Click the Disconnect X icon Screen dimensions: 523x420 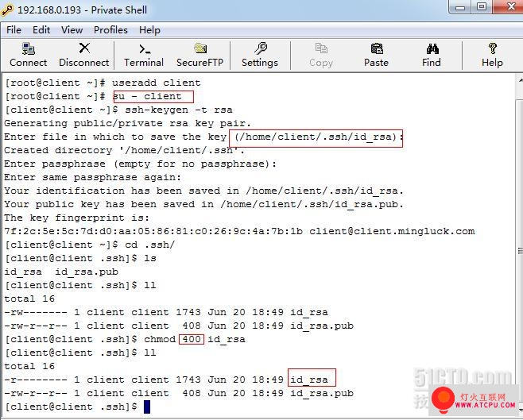click(x=84, y=48)
